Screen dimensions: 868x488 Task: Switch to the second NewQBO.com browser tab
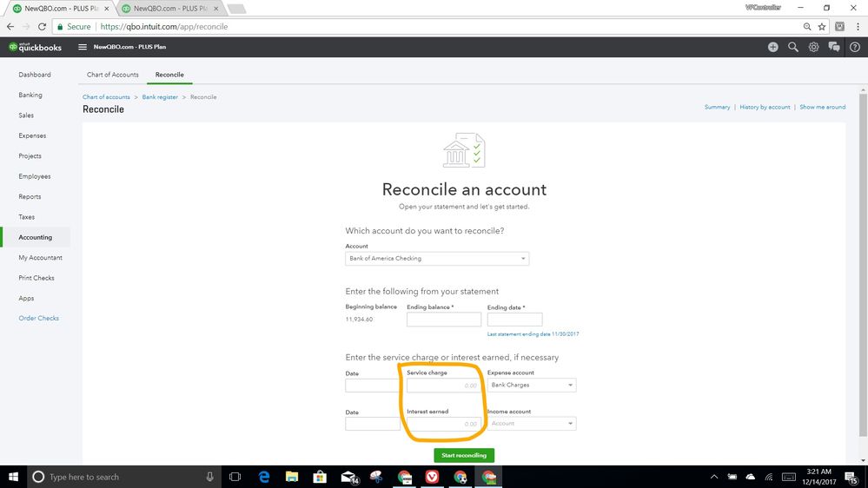click(169, 9)
